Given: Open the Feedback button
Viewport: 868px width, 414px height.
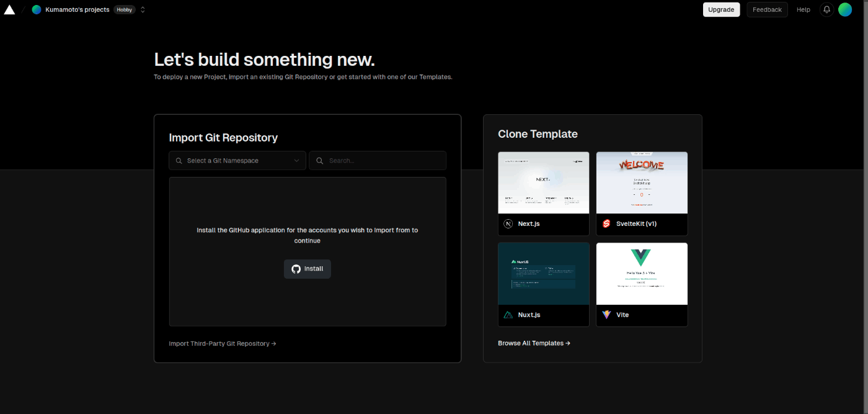Looking at the screenshot, I should (x=767, y=9).
